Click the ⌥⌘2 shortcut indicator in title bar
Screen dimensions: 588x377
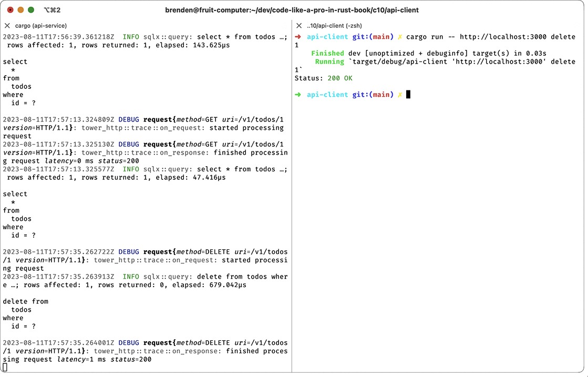click(52, 10)
